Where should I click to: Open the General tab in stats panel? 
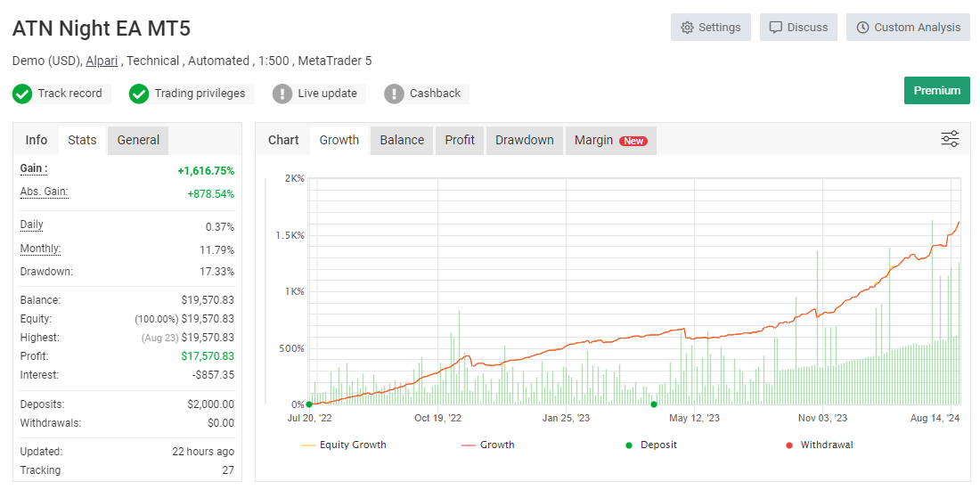(x=138, y=140)
